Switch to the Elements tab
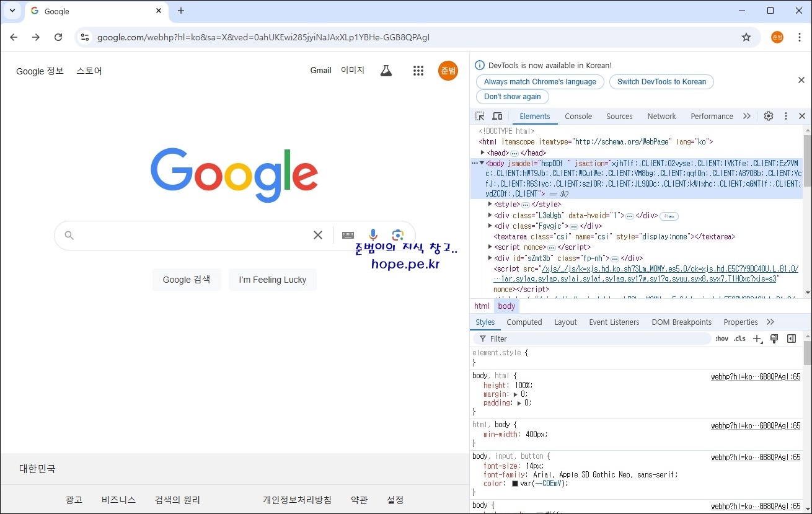 pos(534,116)
